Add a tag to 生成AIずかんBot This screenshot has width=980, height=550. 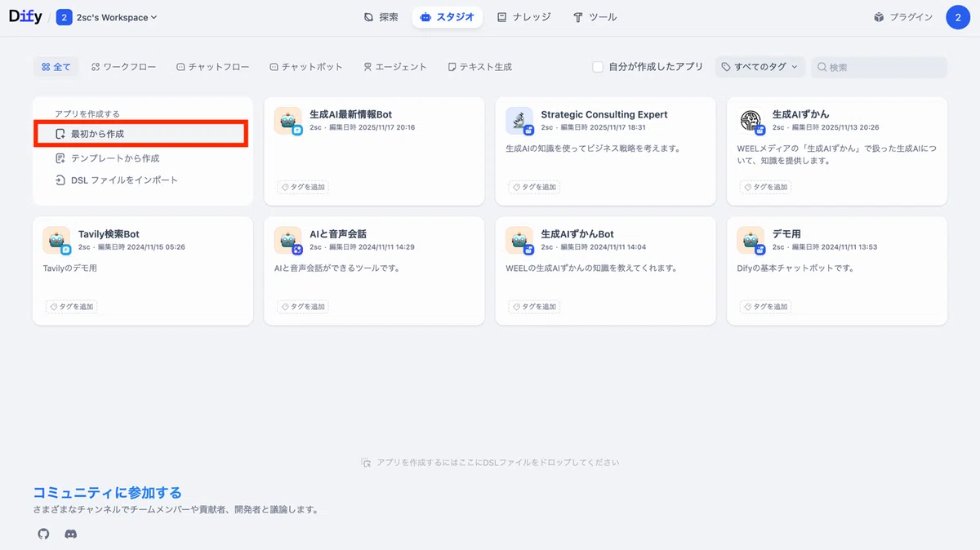tap(535, 307)
